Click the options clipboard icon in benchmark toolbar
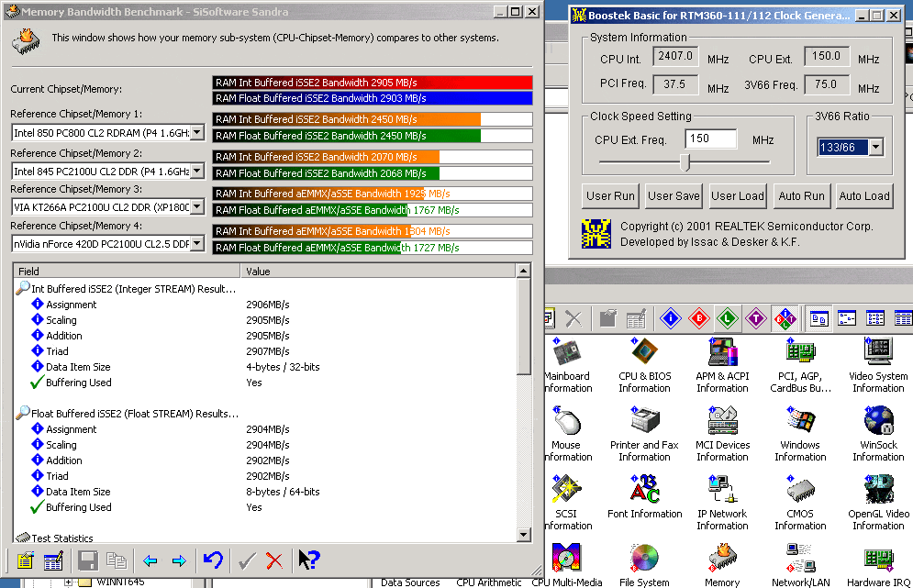The image size is (913, 588). point(25,560)
